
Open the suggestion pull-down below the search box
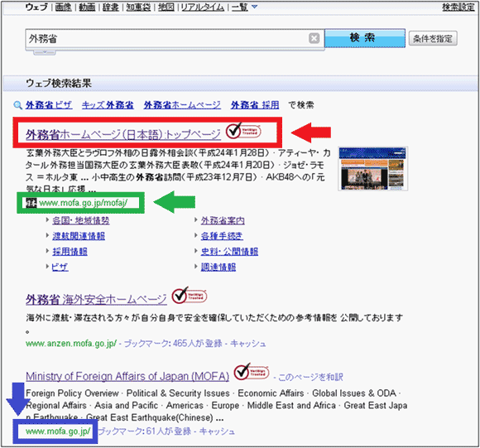[45, 52]
